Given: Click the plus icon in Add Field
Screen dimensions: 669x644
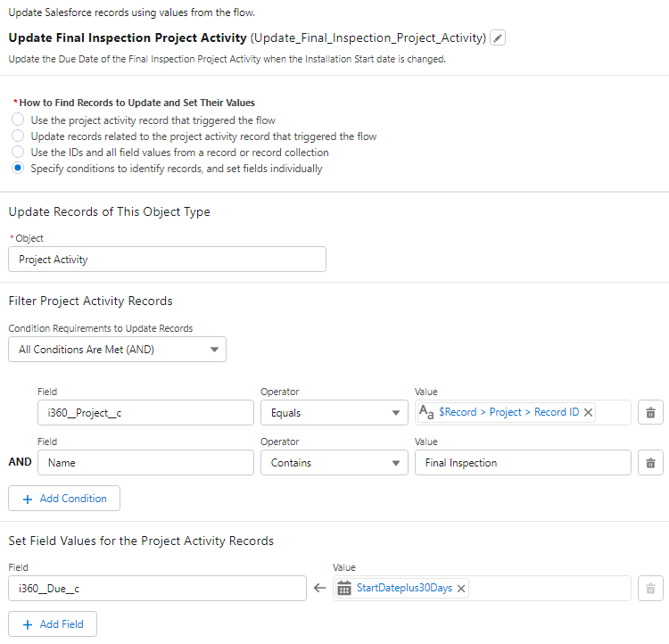Looking at the screenshot, I should tap(27, 624).
